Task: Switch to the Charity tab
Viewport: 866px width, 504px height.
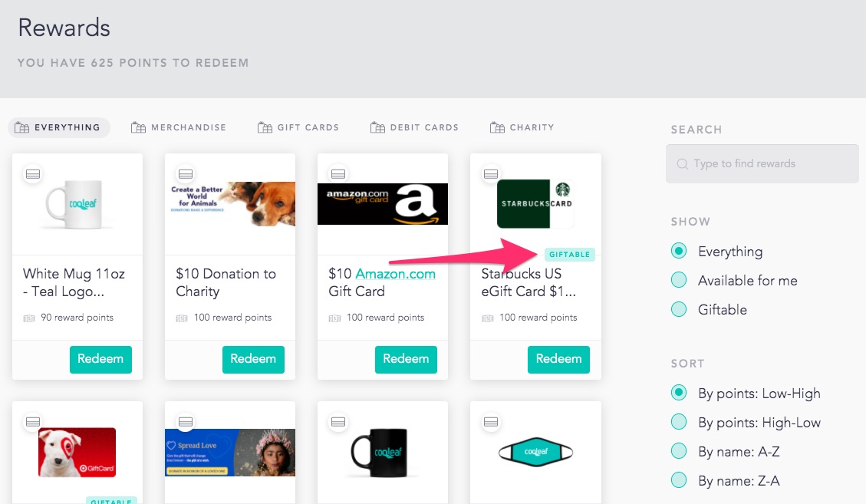Action: (x=522, y=127)
